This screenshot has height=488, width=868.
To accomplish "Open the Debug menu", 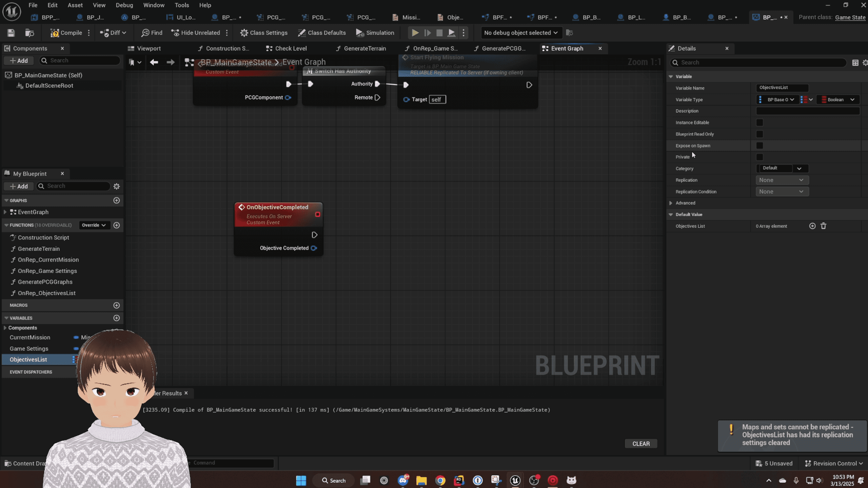I will click(x=124, y=5).
